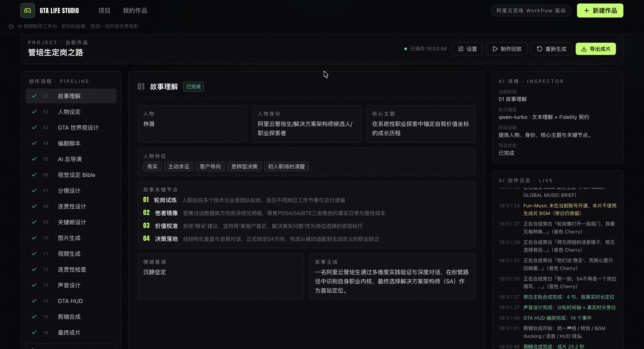Click character name 林薇
Image resolution: width=644 pixels, height=349 pixels.
pyautogui.click(x=149, y=124)
